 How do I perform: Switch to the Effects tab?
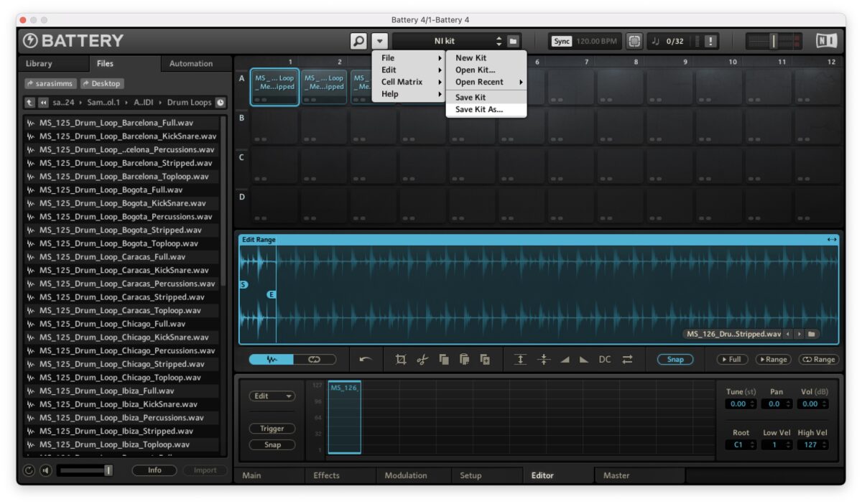326,475
